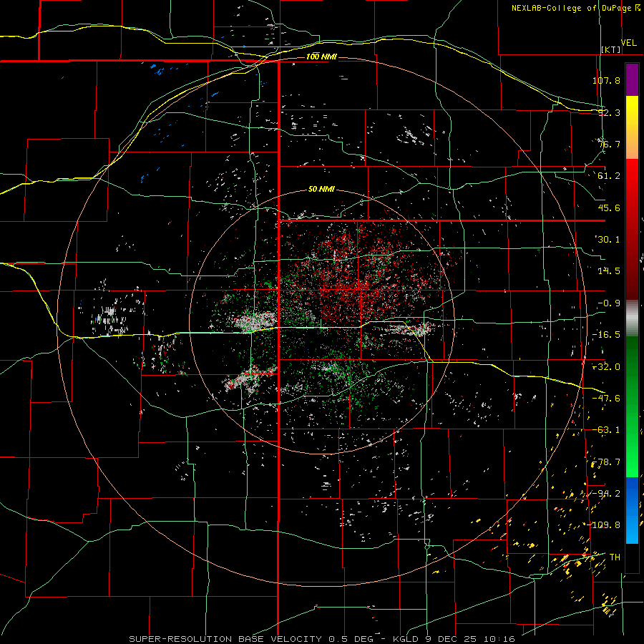Click the VEL legend title
Screen dimensions: 644x644
(628, 43)
